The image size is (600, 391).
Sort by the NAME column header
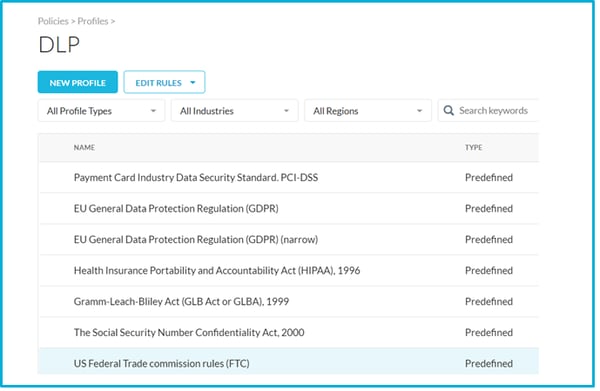coord(84,148)
